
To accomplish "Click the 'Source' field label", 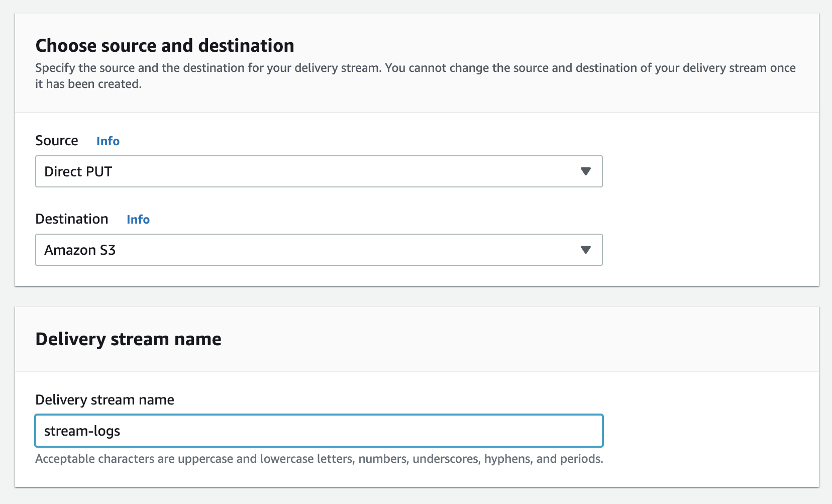I will click(57, 141).
